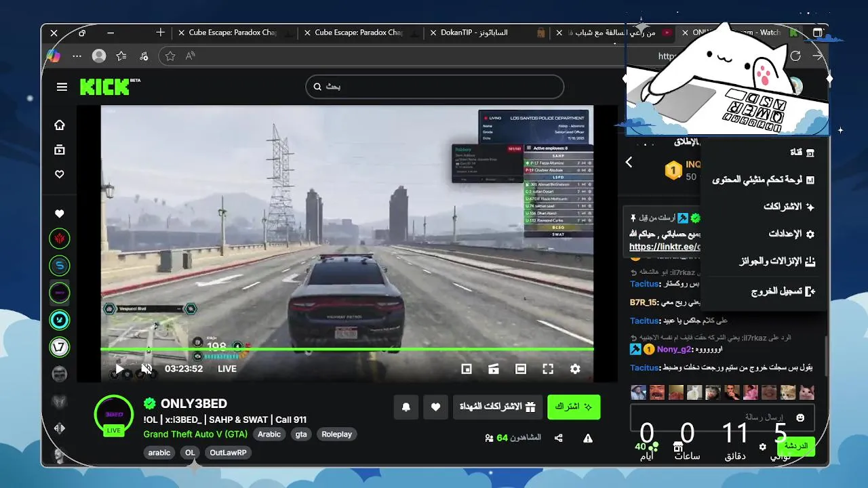Open the white 7 logo channel avatar
The width and height of the screenshot is (868, 488).
pos(60,347)
